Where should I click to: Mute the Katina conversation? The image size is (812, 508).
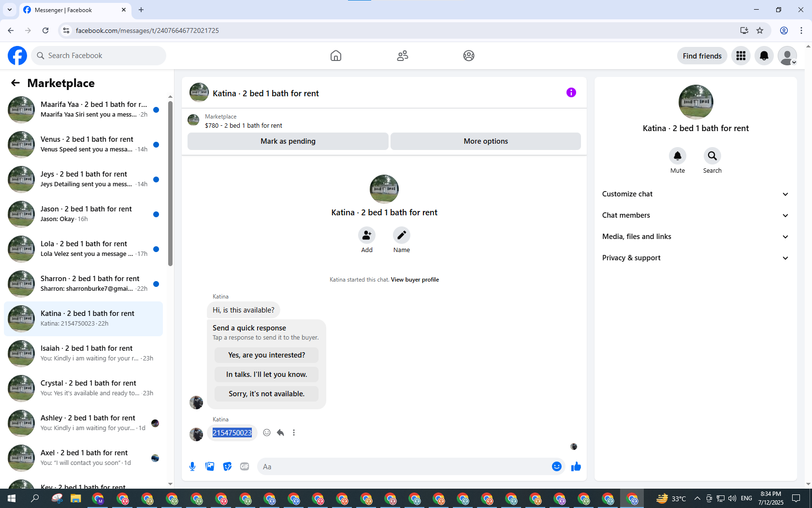point(678,156)
